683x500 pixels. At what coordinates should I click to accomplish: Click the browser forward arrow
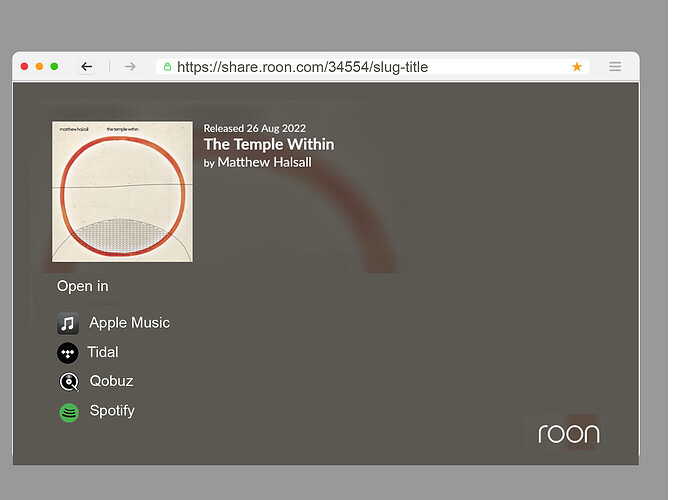pyautogui.click(x=130, y=67)
